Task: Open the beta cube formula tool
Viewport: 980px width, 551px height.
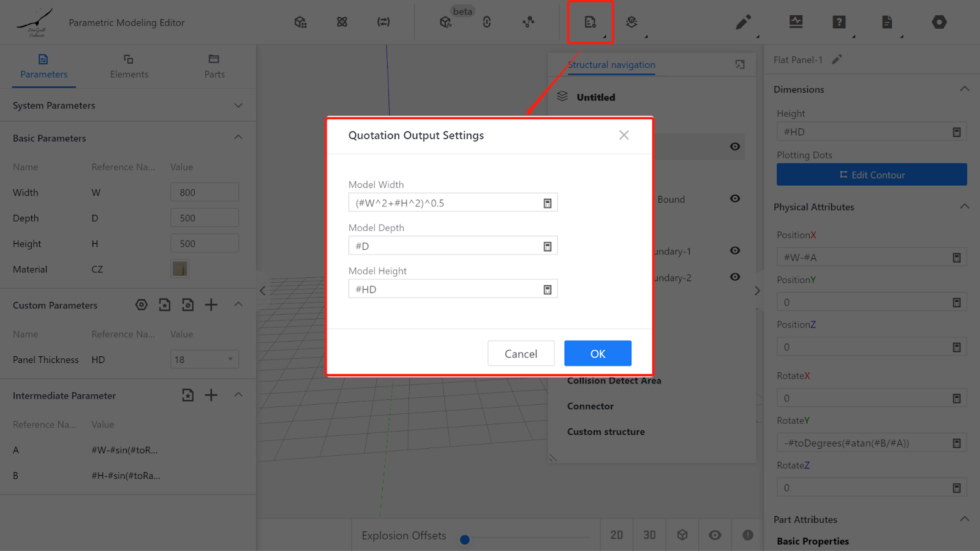Action: 446,22
